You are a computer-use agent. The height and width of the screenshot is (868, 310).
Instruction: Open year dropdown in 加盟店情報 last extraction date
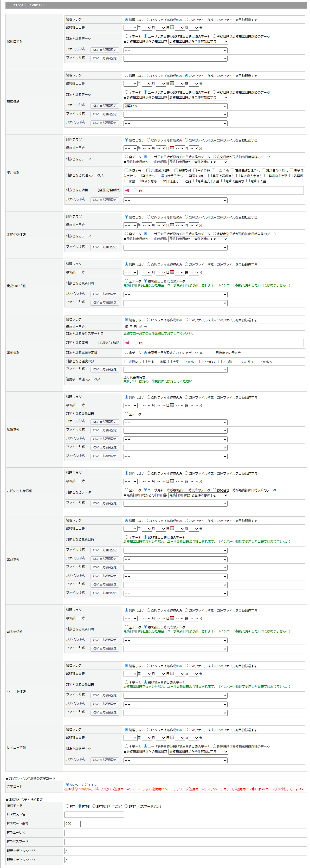[130, 28]
